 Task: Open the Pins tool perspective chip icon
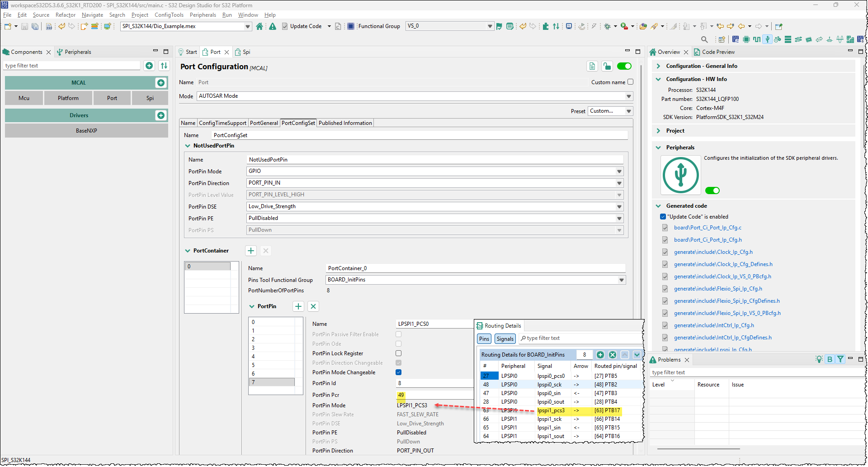click(746, 39)
